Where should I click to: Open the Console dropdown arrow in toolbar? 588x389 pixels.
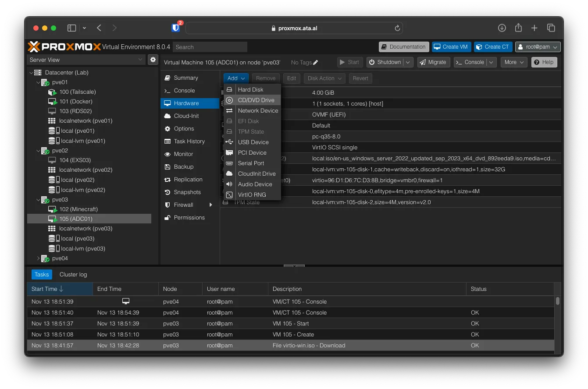pos(492,62)
